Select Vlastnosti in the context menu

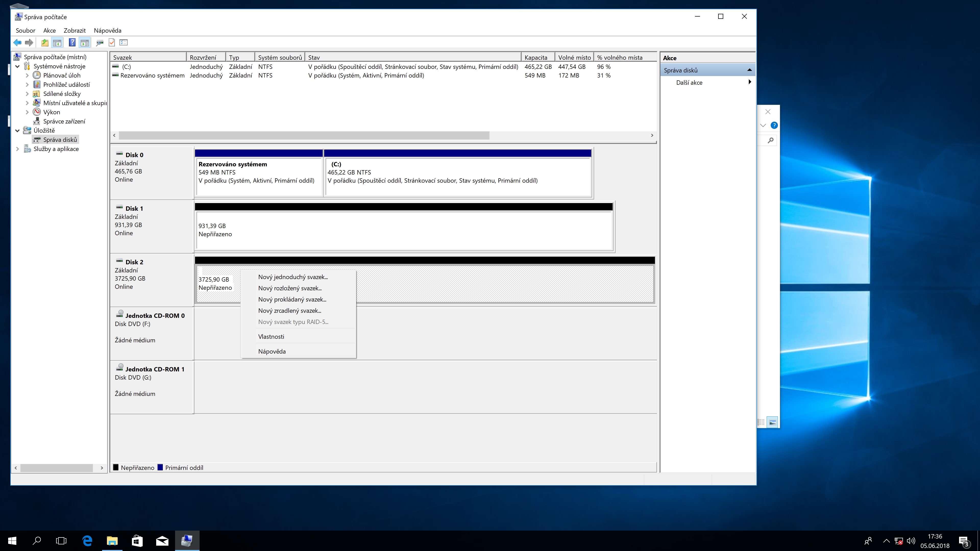pos(271,336)
